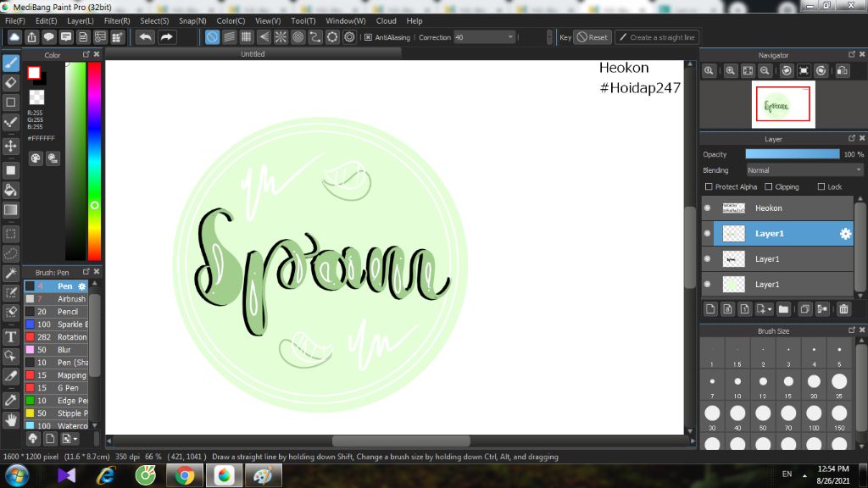
Task: Select the Heokon layer thumbnail
Action: (733, 208)
